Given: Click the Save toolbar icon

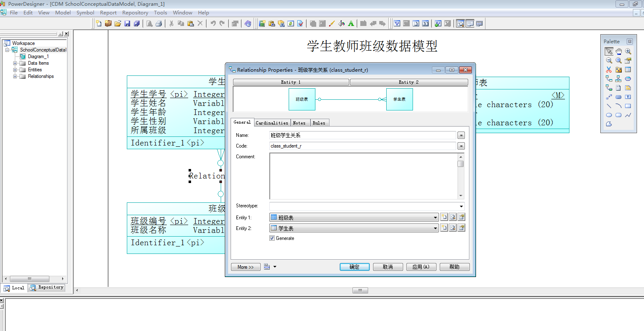Looking at the screenshot, I should (127, 23).
